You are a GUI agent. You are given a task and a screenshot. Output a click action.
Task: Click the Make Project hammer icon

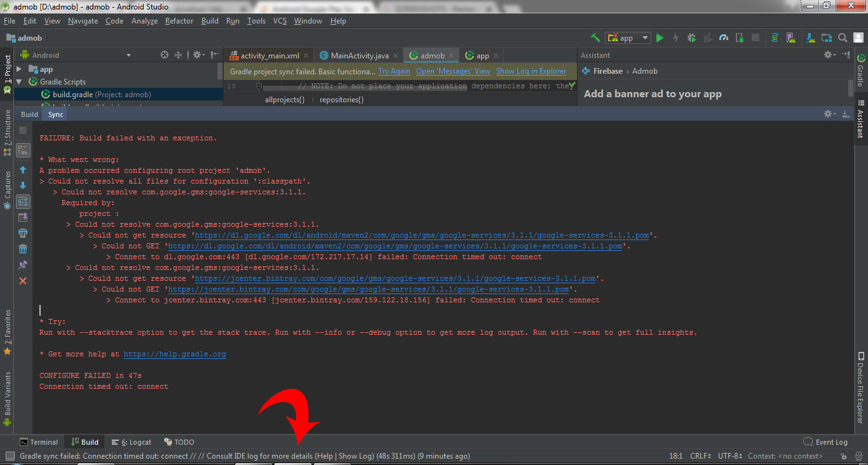595,37
